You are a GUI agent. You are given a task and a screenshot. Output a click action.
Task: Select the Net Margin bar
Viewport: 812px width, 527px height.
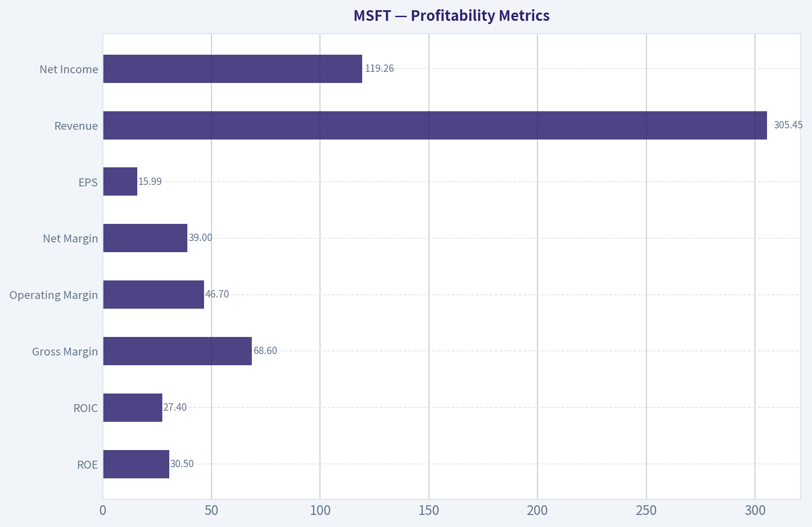coord(145,238)
